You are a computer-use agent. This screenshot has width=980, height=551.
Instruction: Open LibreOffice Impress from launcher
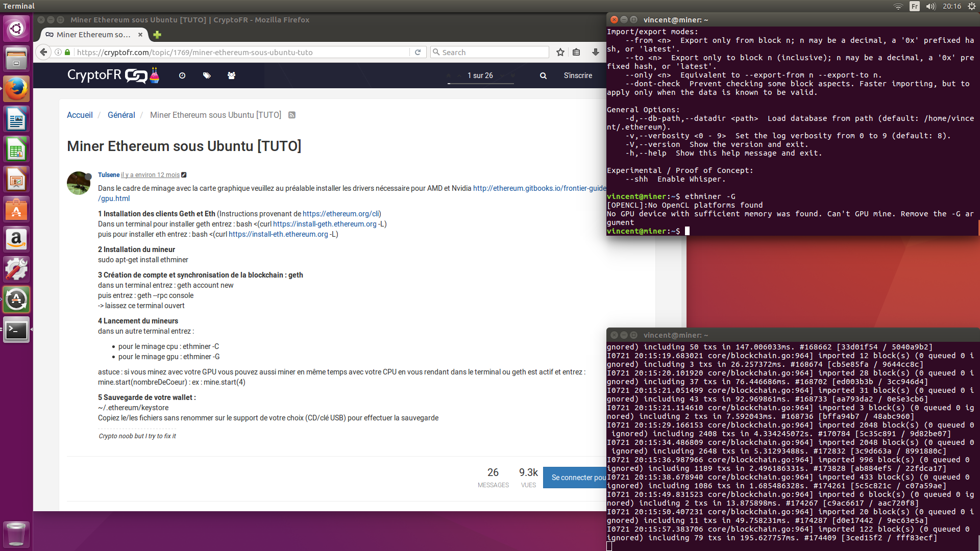tap(16, 179)
